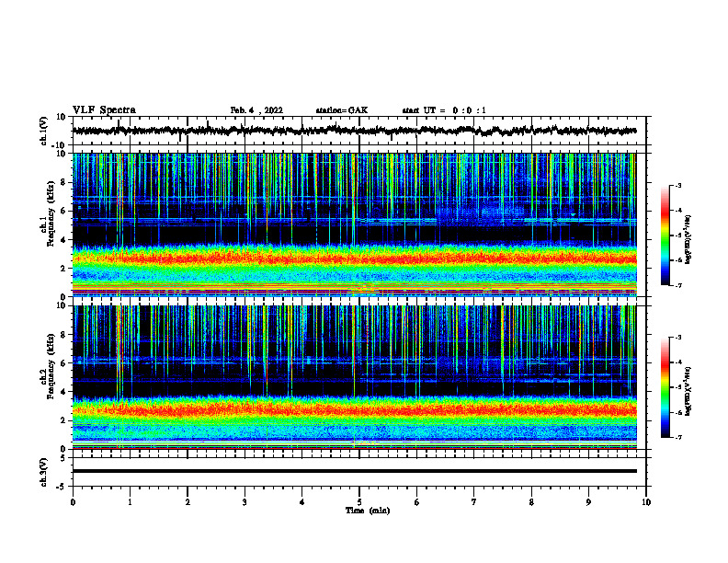The width and height of the screenshot is (728, 563).
Task: Click the "-5" tick on ch.3(V) axis
Action: (63, 487)
